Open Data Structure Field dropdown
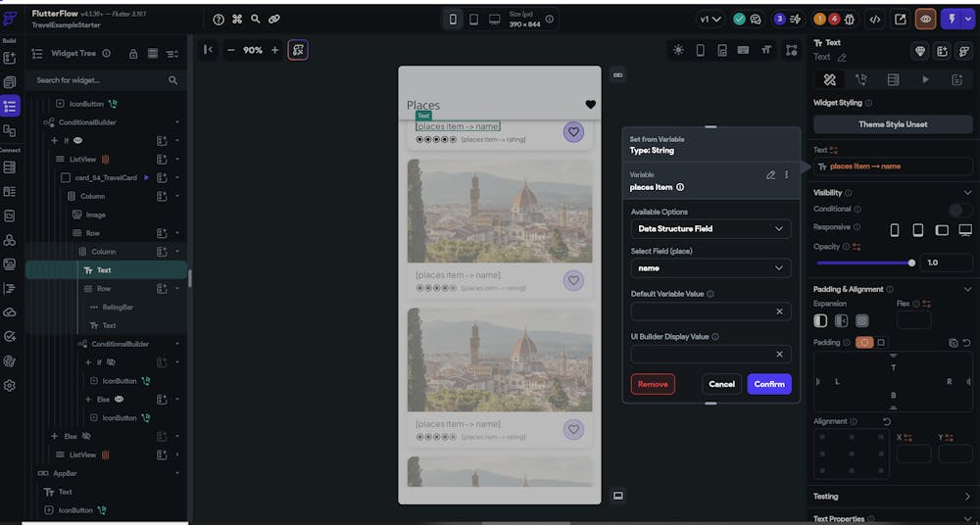The image size is (980, 525). point(710,229)
